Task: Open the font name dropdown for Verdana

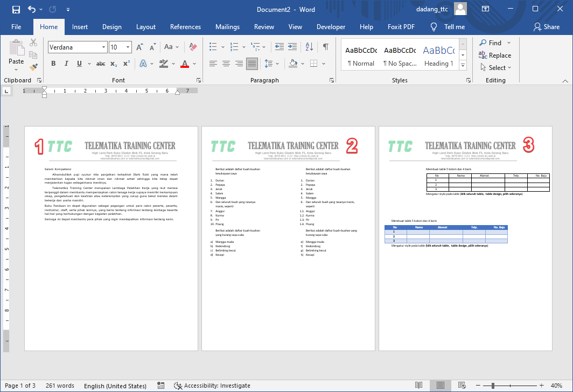Action: [104, 47]
